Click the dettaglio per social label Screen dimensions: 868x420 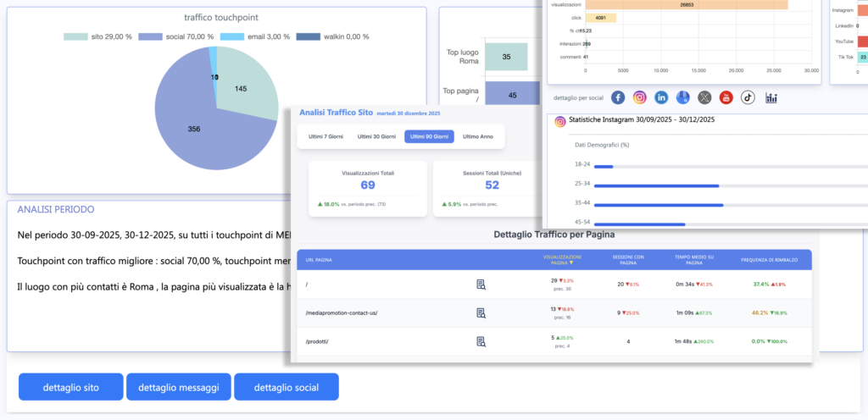point(578,98)
